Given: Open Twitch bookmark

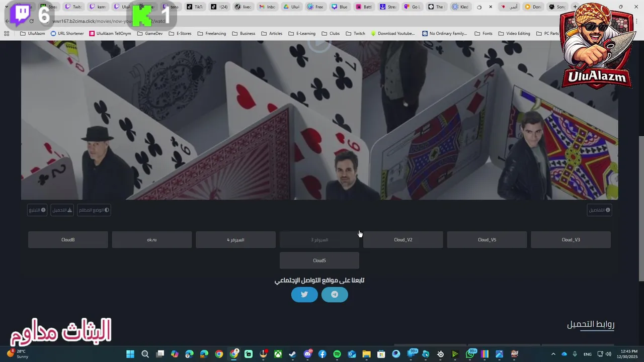Looking at the screenshot, I should [355, 34].
